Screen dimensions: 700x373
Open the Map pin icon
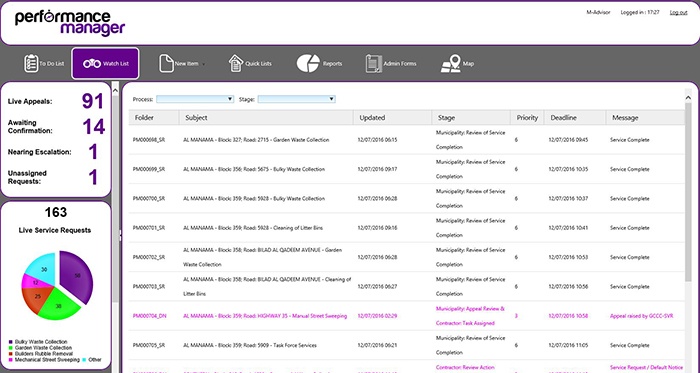tap(451, 63)
